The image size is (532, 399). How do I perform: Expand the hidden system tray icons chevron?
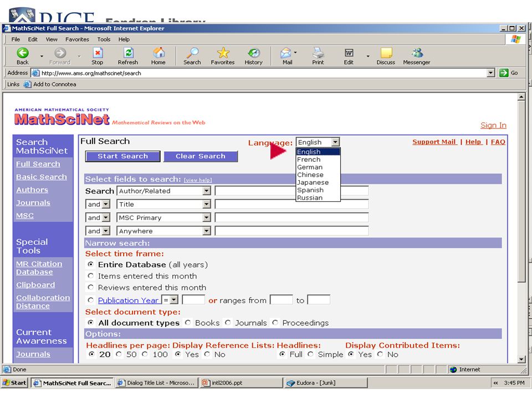click(495, 383)
